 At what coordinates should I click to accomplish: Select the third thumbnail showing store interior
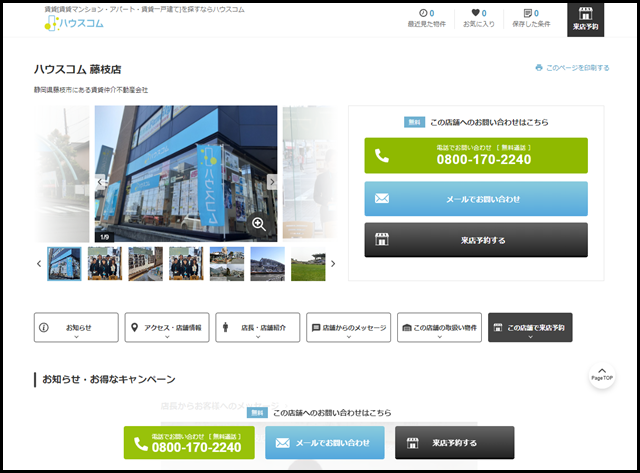[x=145, y=264]
